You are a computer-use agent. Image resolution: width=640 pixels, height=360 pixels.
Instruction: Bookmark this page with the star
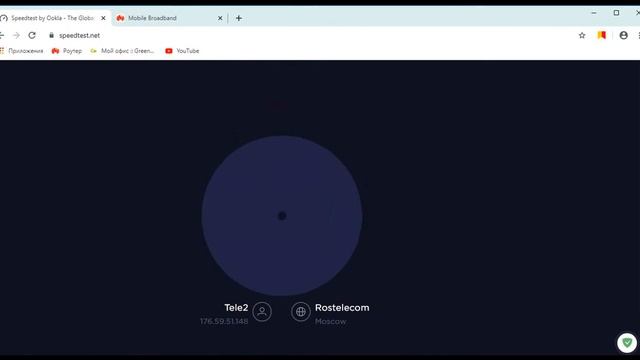click(582, 36)
